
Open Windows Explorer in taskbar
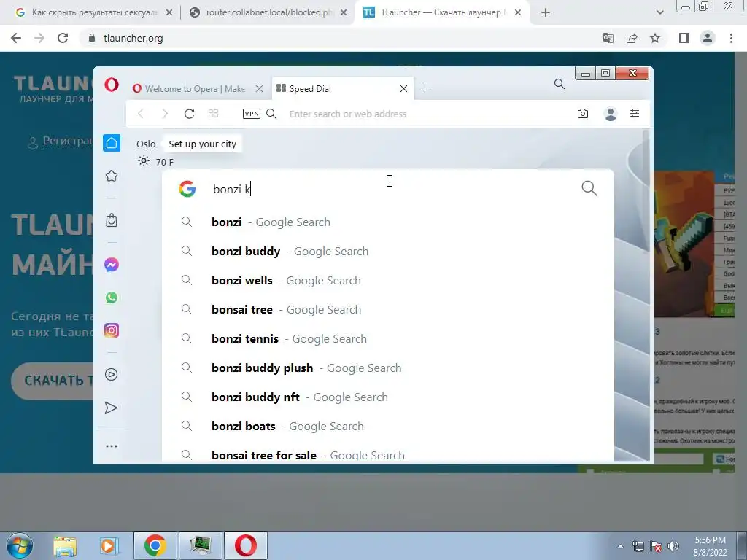[x=65, y=545]
